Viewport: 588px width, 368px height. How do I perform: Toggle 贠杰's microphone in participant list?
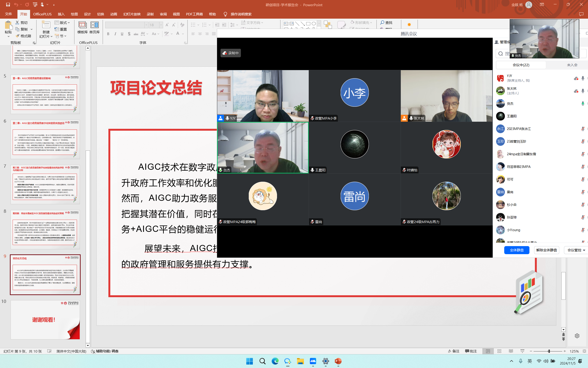(x=583, y=103)
